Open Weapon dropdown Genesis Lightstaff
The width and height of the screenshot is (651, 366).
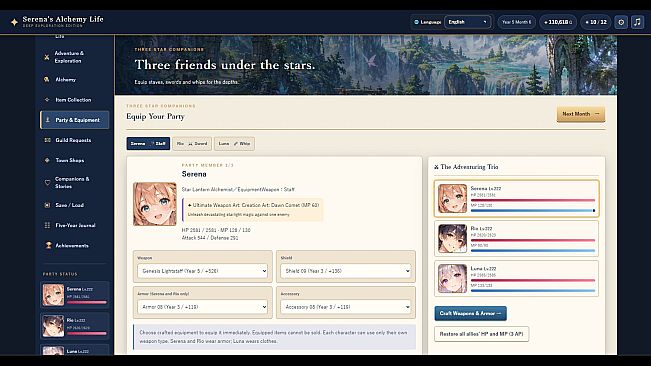point(203,271)
